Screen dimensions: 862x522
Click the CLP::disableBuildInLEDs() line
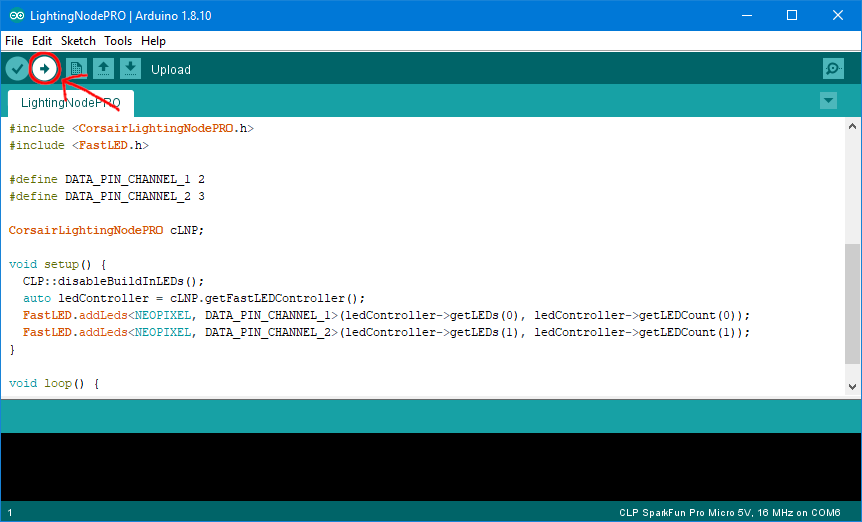click(113, 281)
